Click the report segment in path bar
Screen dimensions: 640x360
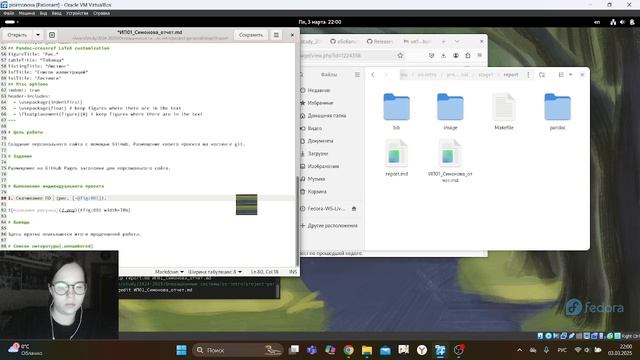(511, 75)
